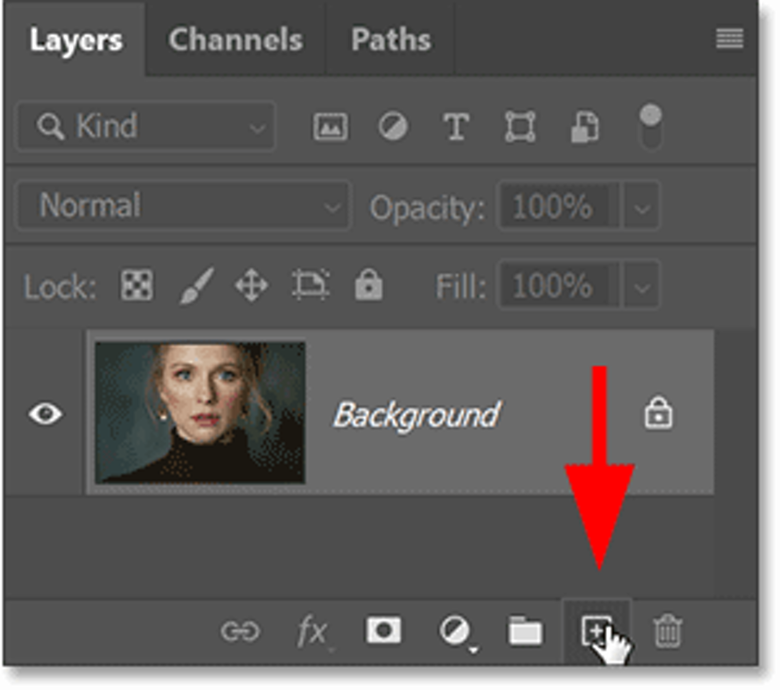Image resolution: width=780 pixels, height=690 pixels.
Task: Filter for shape layers icon
Action: (x=520, y=127)
